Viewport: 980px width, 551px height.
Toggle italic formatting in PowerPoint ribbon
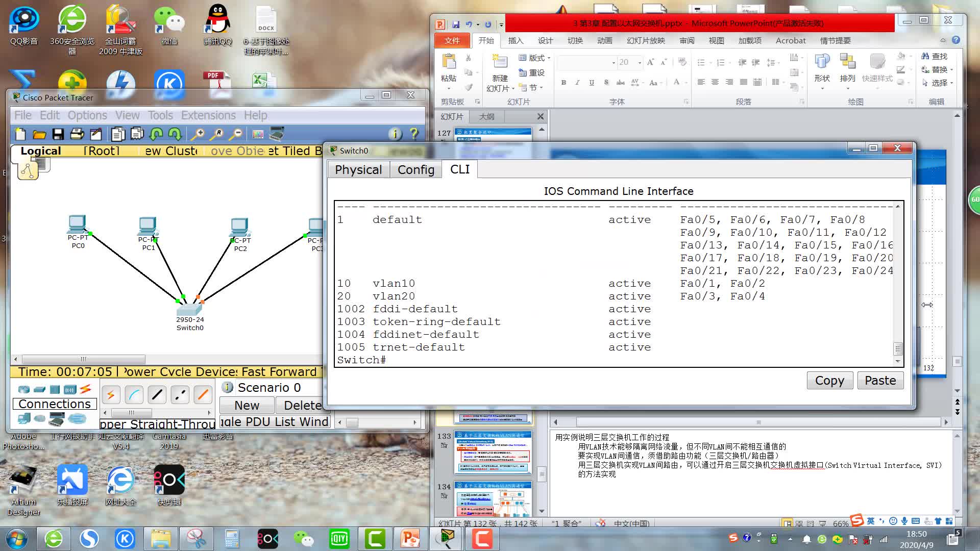577,82
